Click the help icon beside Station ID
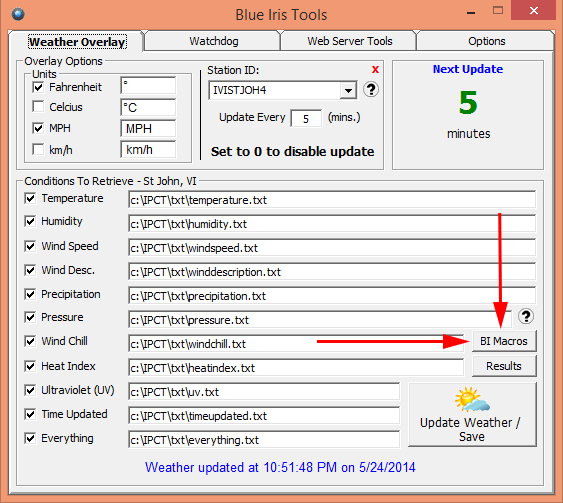This screenshot has height=503, width=563. click(x=371, y=89)
